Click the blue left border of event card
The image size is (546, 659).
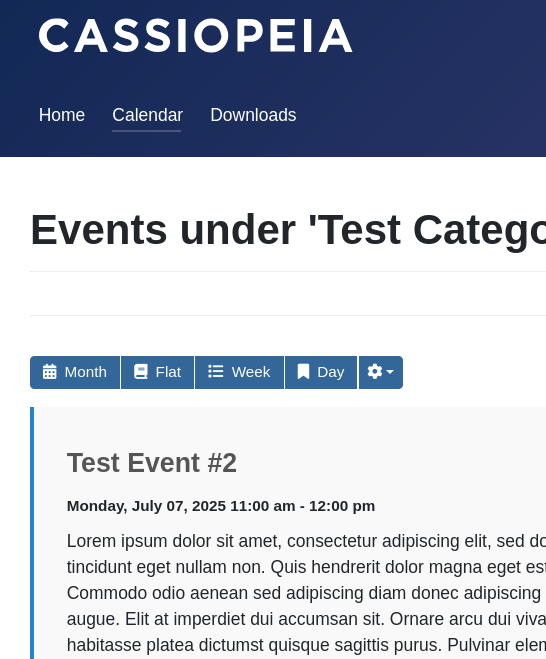(x=32, y=533)
